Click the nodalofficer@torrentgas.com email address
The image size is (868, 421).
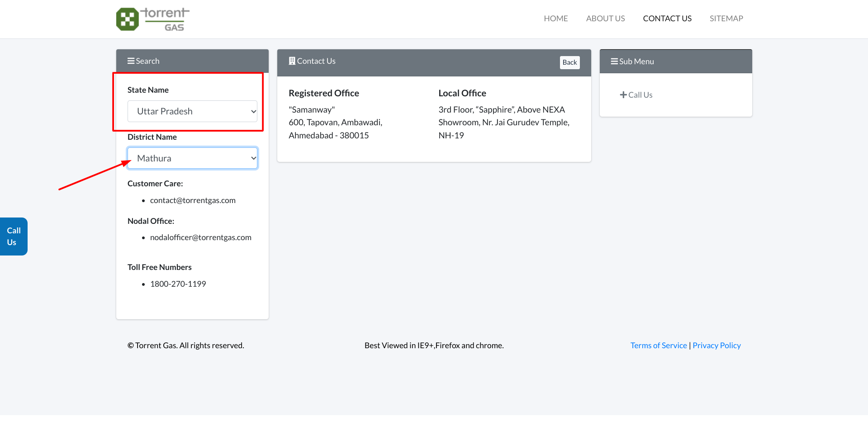click(200, 237)
